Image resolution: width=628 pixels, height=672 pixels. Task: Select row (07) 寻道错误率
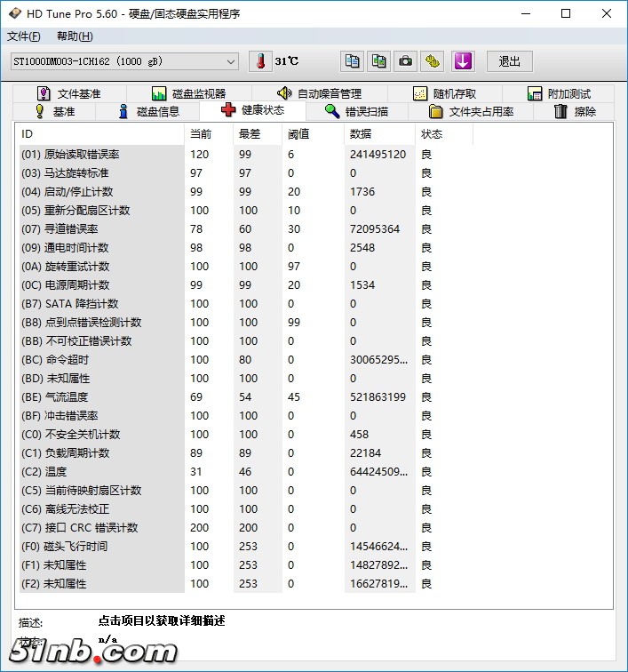246,228
